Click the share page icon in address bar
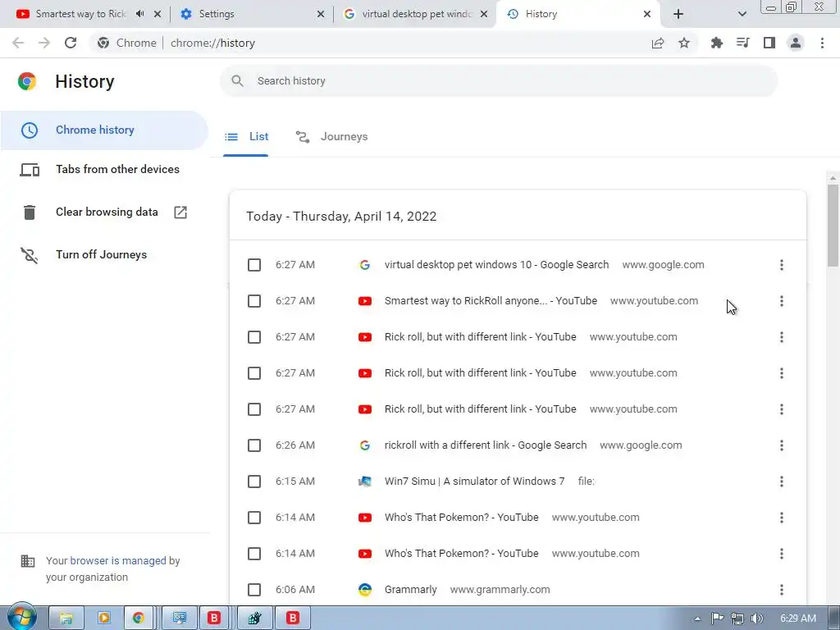The height and width of the screenshot is (630, 840). click(x=658, y=43)
